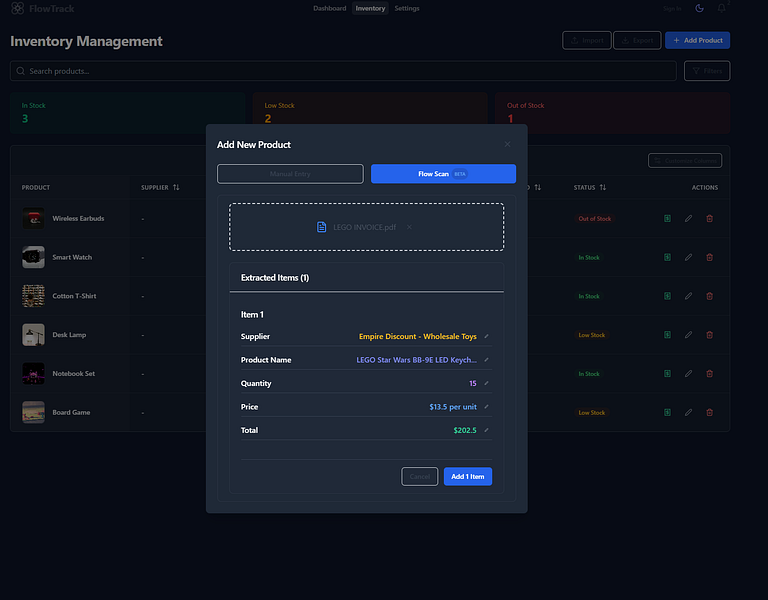Sort table by the Status column arrows
Image resolution: width=768 pixels, height=600 pixels.
pyautogui.click(x=603, y=188)
